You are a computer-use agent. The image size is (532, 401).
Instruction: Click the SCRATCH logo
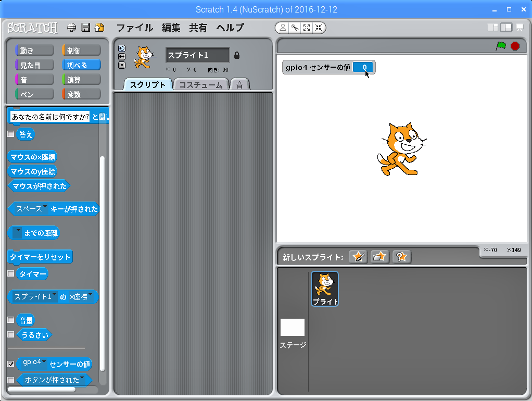pyautogui.click(x=33, y=28)
